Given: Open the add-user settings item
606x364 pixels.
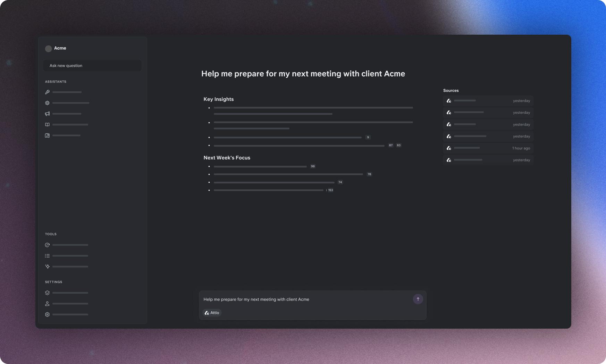Looking at the screenshot, I should [x=48, y=304].
